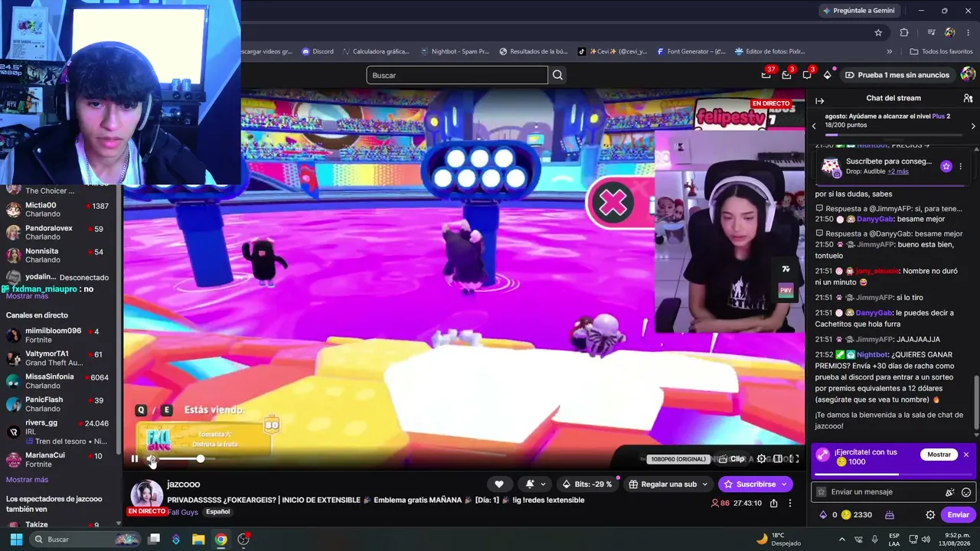The image size is (980, 551).
Task: Open the Chrome profile avatar
Action: point(950,32)
